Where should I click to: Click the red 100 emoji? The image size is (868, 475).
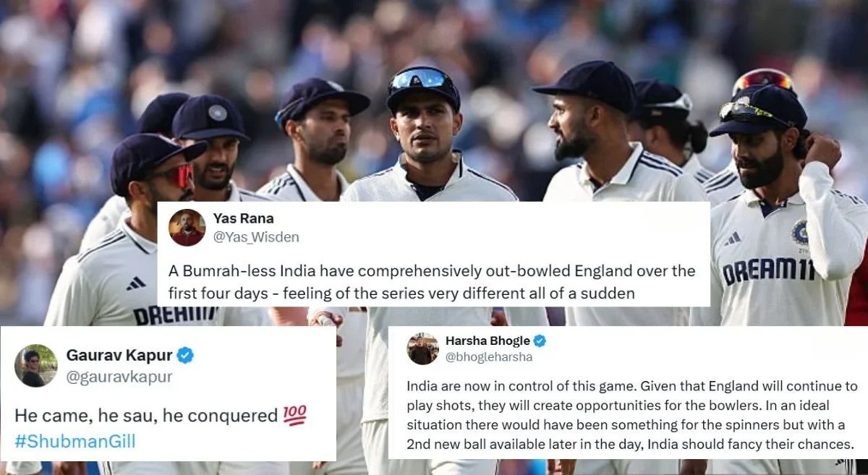(x=295, y=415)
